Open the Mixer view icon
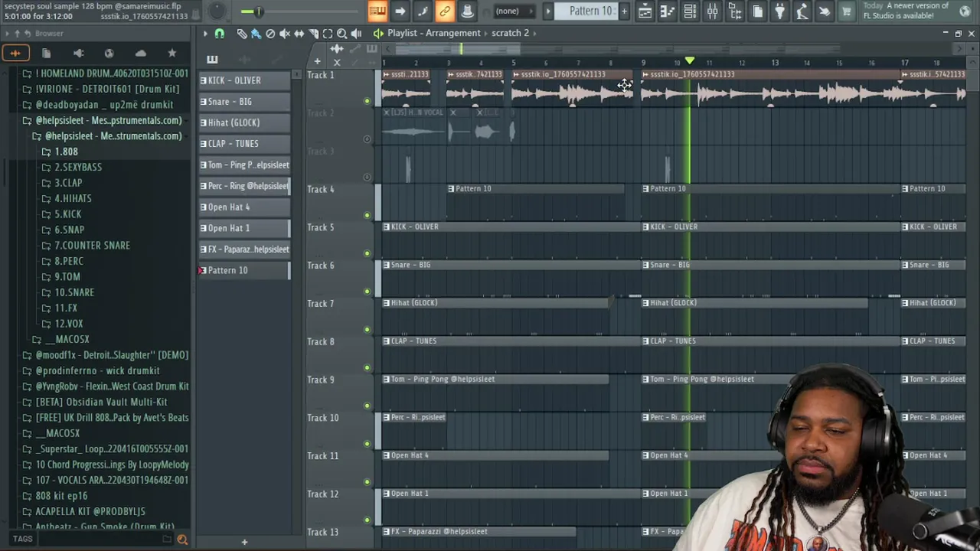Image resolution: width=980 pixels, height=551 pixels. pyautogui.click(x=712, y=11)
